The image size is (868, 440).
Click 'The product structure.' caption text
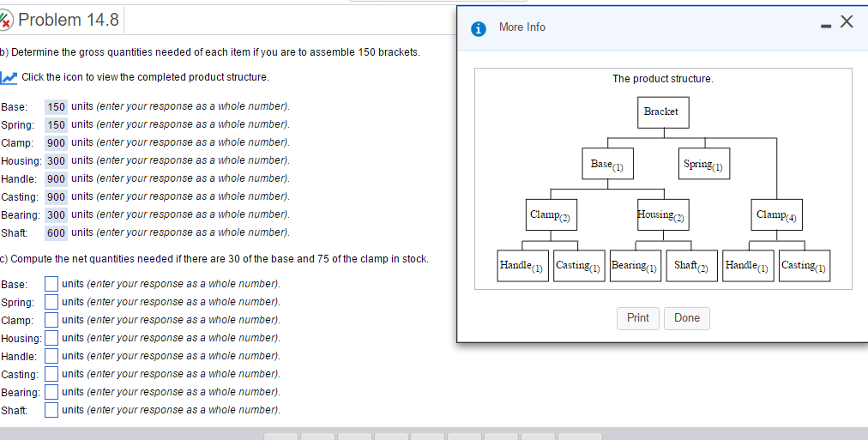pos(663,79)
